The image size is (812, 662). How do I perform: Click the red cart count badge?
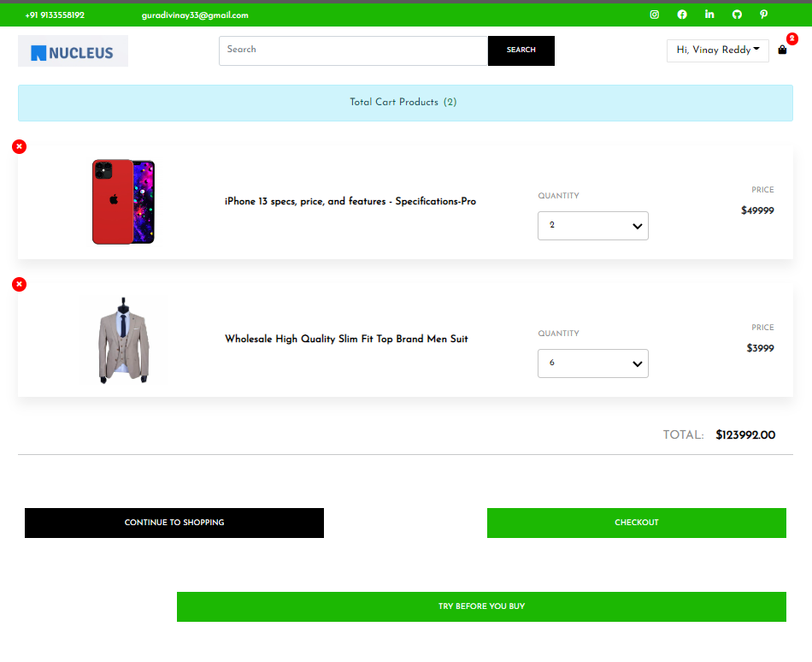coord(791,38)
